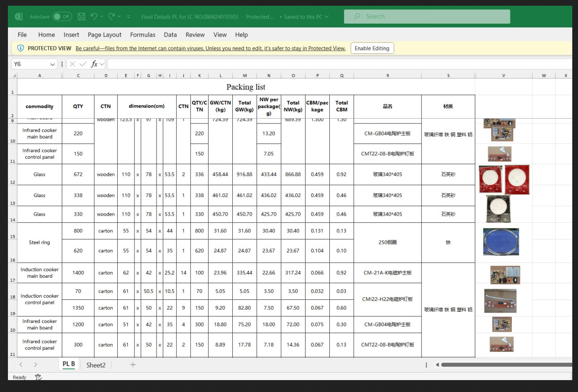Expand the formula bar dropdown next to fx
The image size is (578, 392).
(x=102, y=64)
